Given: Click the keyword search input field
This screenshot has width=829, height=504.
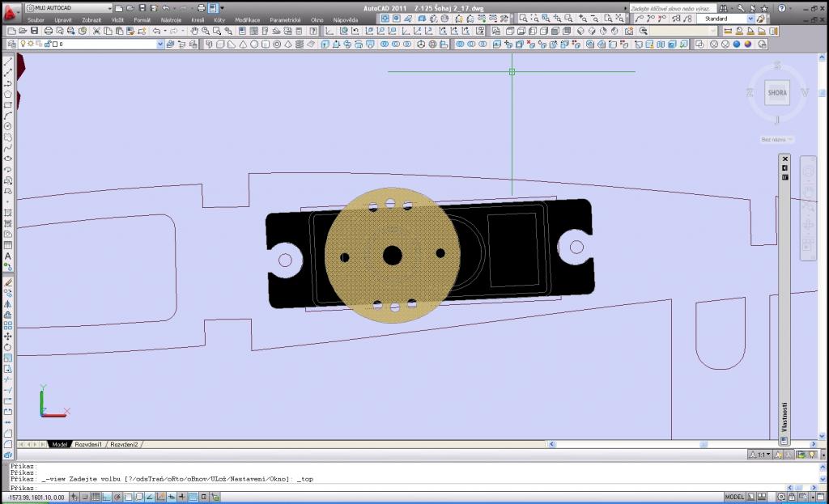Looking at the screenshot, I should (x=672, y=7).
